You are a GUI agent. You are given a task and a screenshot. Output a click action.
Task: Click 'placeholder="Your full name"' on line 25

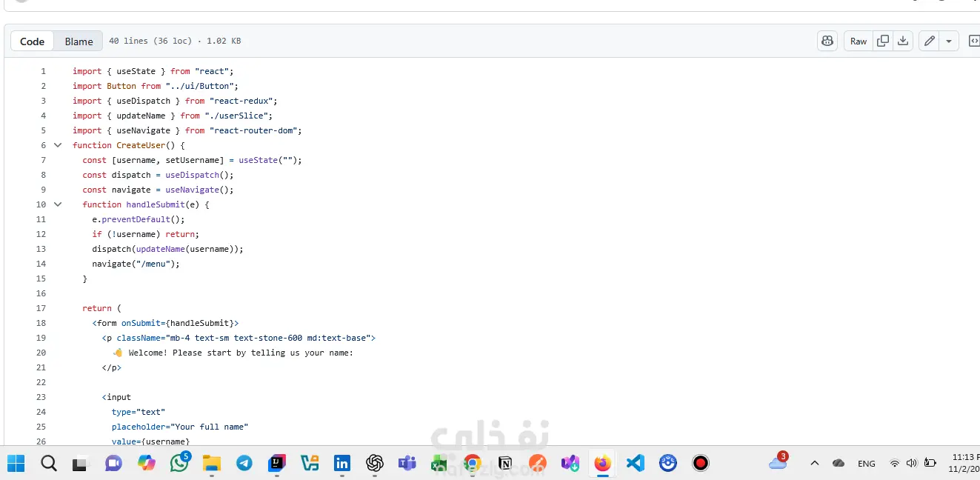point(180,427)
